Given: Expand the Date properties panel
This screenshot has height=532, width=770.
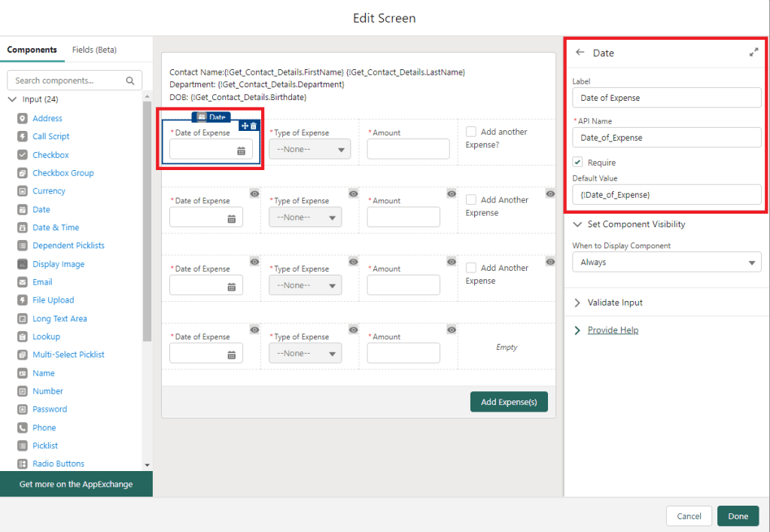Looking at the screenshot, I should (x=753, y=53).
